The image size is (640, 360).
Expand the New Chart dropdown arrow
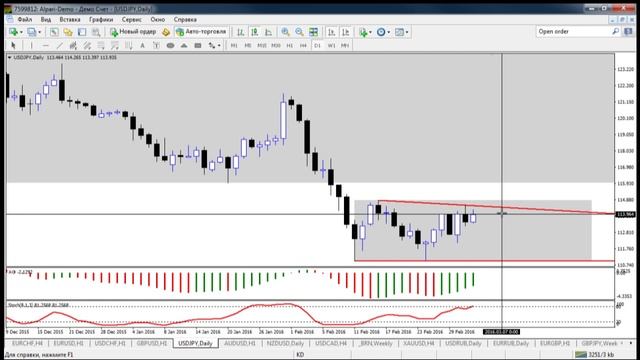pos(21,32)
